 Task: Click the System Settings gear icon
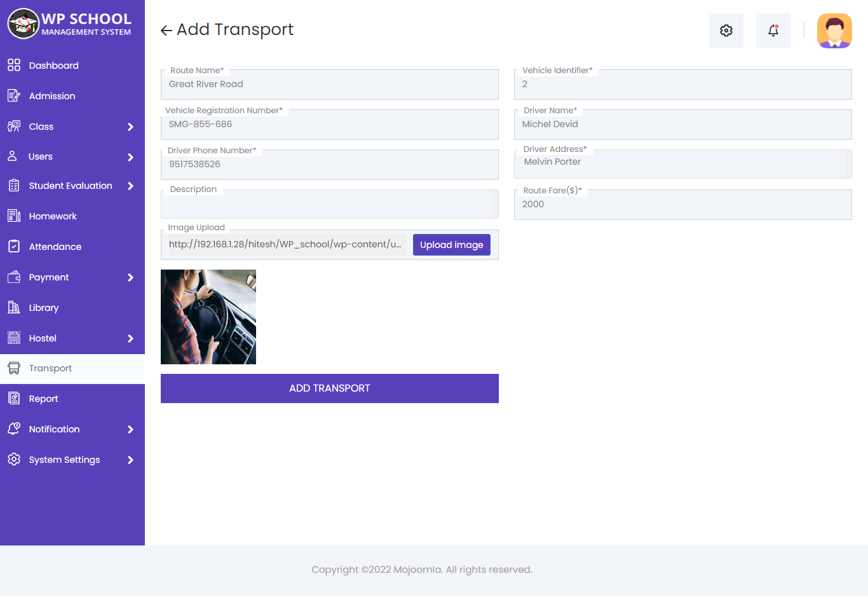click(x=14, y=459)
